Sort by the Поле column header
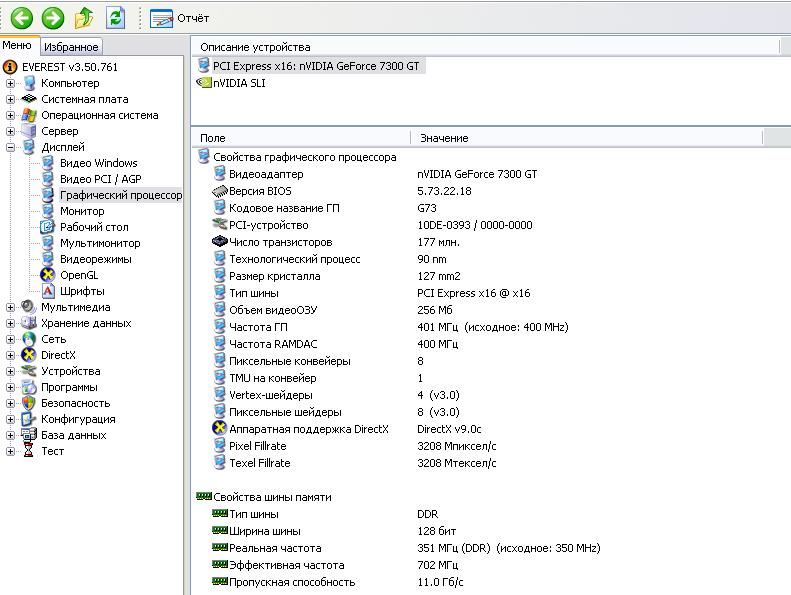 pyautogui.click(x=301, y=138)
